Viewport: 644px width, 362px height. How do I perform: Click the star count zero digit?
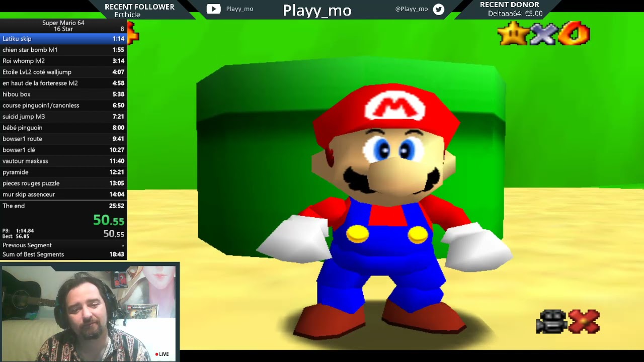[574, 34]
